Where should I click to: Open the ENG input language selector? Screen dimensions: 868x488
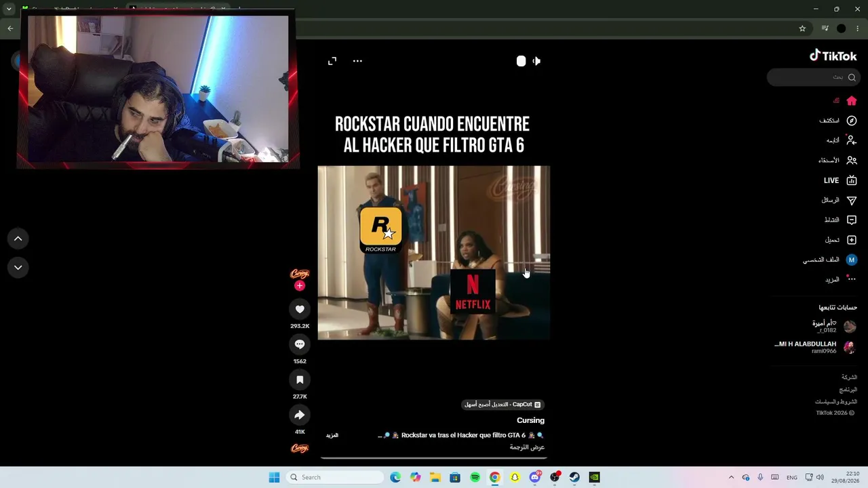[792, 478]
